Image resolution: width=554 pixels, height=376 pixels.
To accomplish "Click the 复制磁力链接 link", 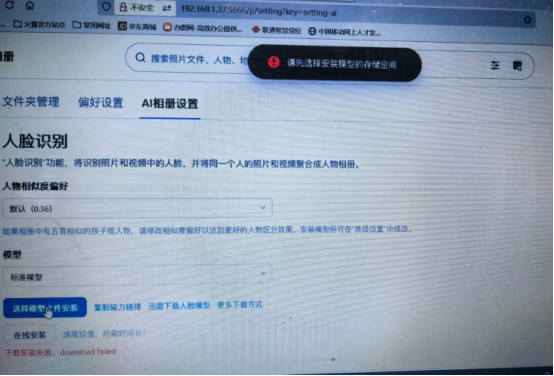I will coord(117,307).
